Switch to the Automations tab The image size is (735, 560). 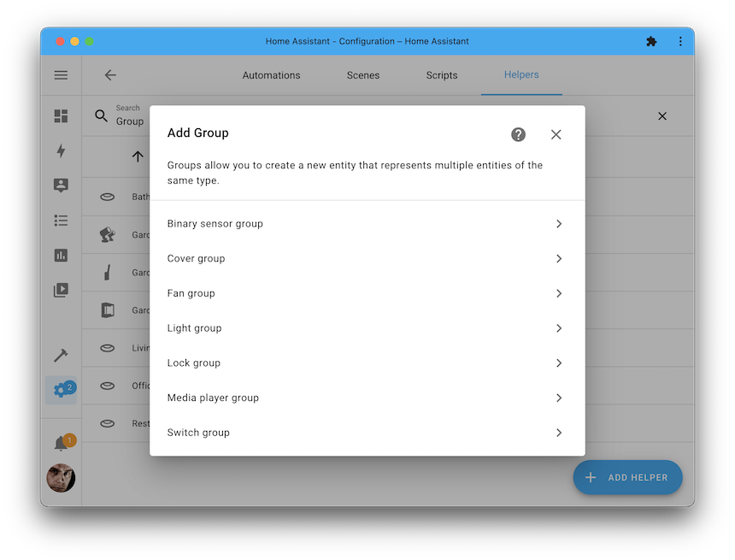[271, 75]
